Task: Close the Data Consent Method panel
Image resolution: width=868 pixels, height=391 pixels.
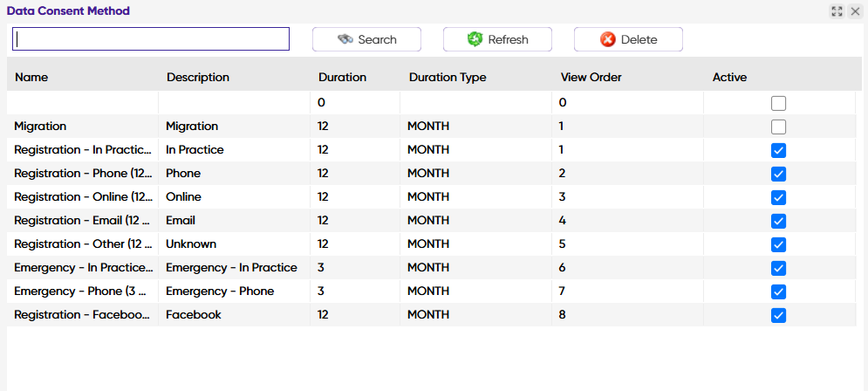Action: click(x=856, y=11)
